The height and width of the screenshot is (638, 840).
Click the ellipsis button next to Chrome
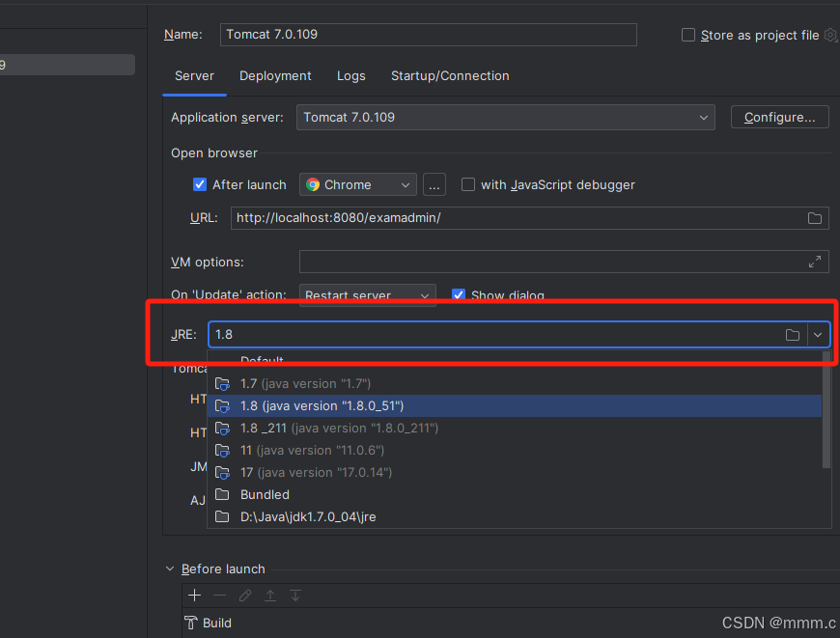click(x=434, y=184)
